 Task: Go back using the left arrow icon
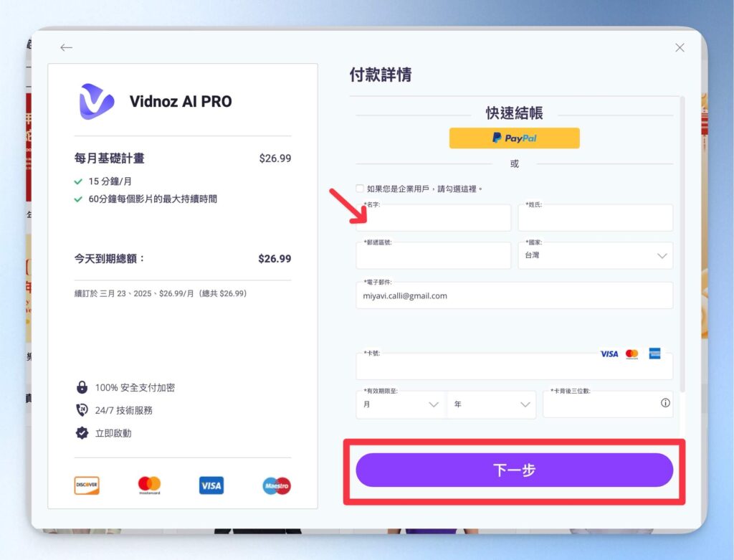[x=66, y=47]
